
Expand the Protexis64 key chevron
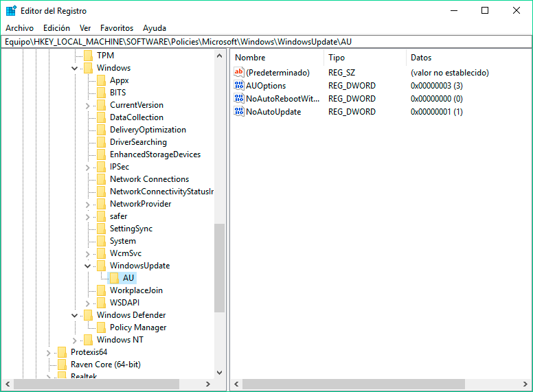pyautogui.click(x=48, y=353)
